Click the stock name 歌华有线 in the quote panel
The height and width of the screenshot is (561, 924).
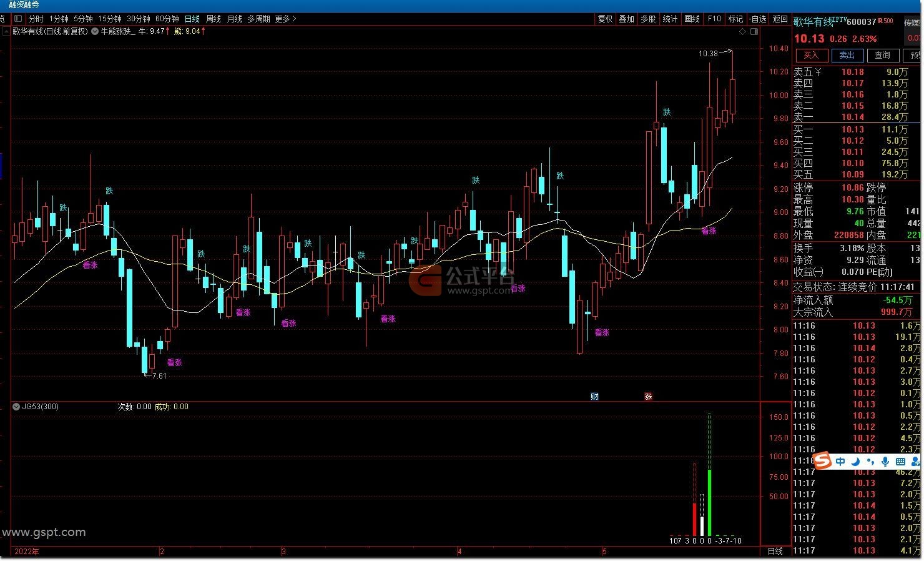(813, 22)
